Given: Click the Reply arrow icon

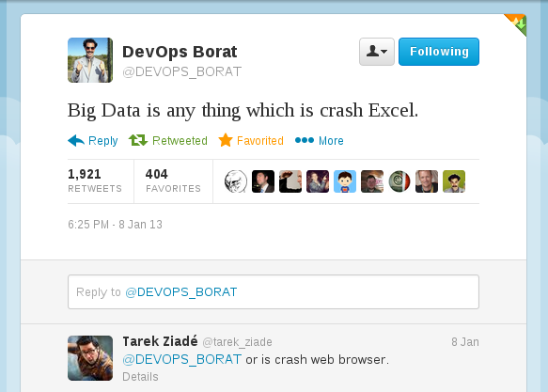Looking at the screenshot, I should point(76,140).
